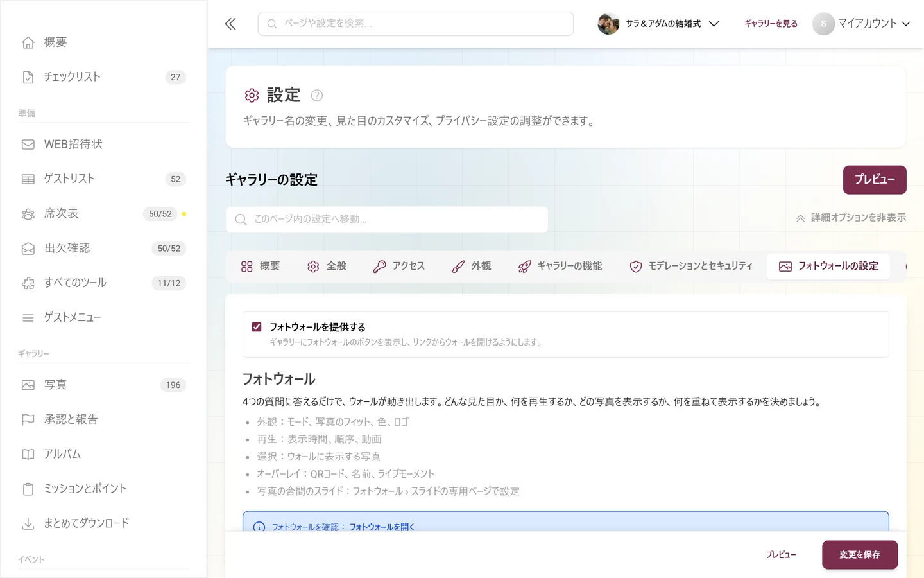
Task: Click the ギャラリーを見る link
Action: pos(771,24)
